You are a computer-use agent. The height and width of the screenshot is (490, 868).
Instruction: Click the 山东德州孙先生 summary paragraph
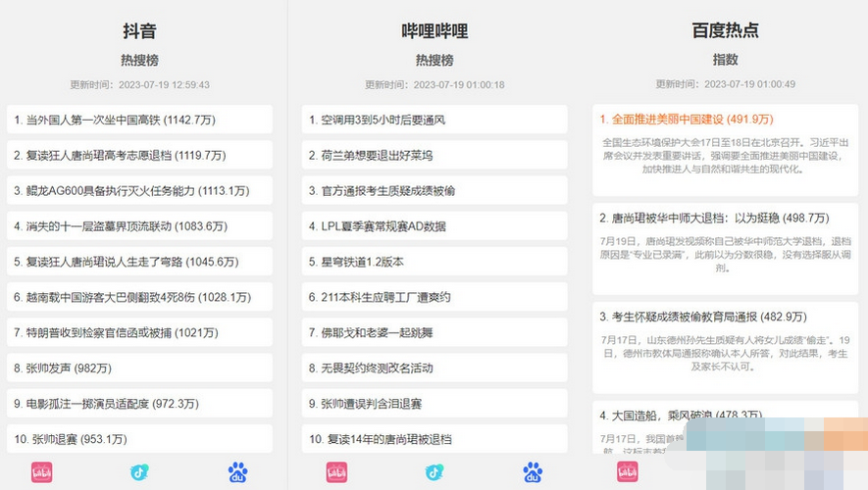[725, 353]
